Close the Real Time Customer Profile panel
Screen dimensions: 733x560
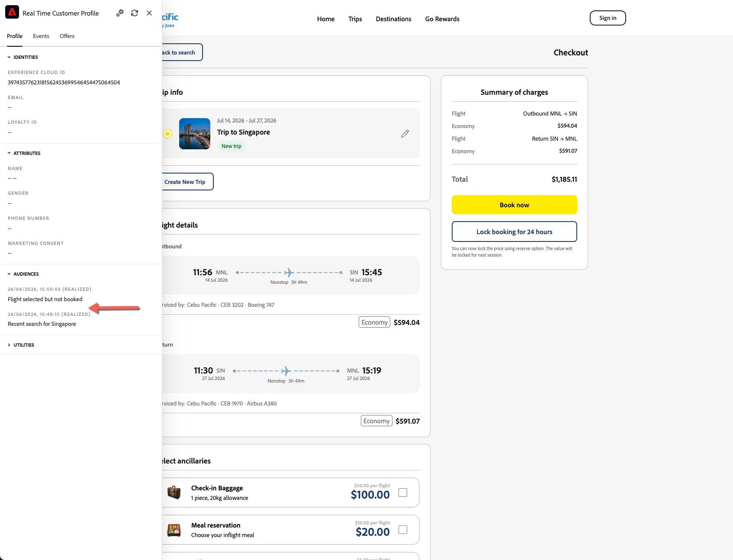[149, 13]
